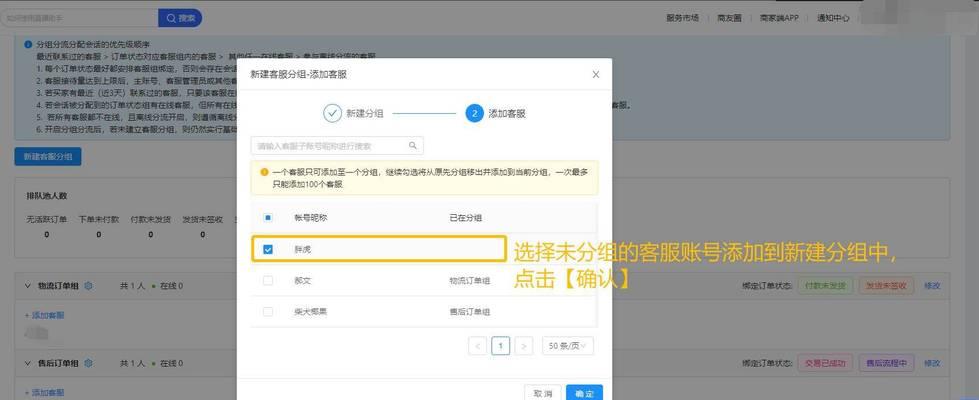Open 服务市场 in the top navigation
The width and height of the screenshot is (979, 400).
click(682, 18)
